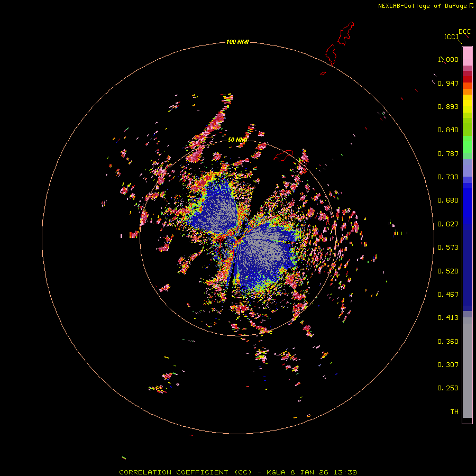This screenshot has width=476, height=476.
Task: Click the 0.680 scale value
Action: (x=448, y=200)
